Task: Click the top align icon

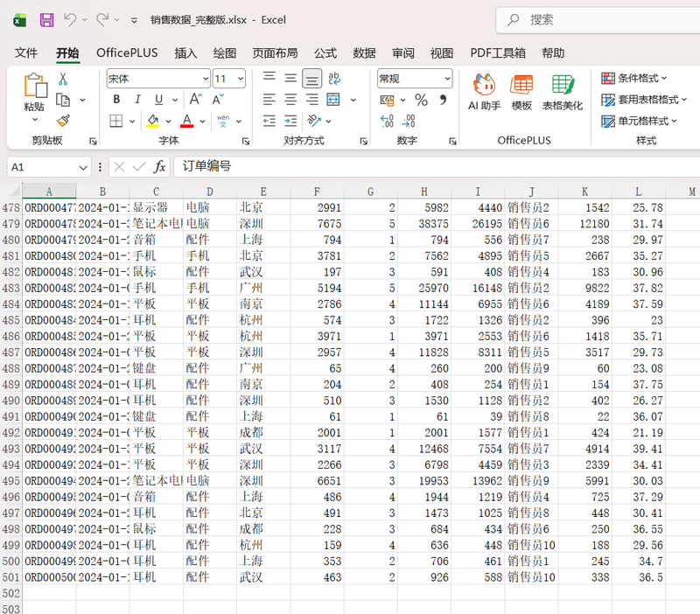Action: [269, 79]
